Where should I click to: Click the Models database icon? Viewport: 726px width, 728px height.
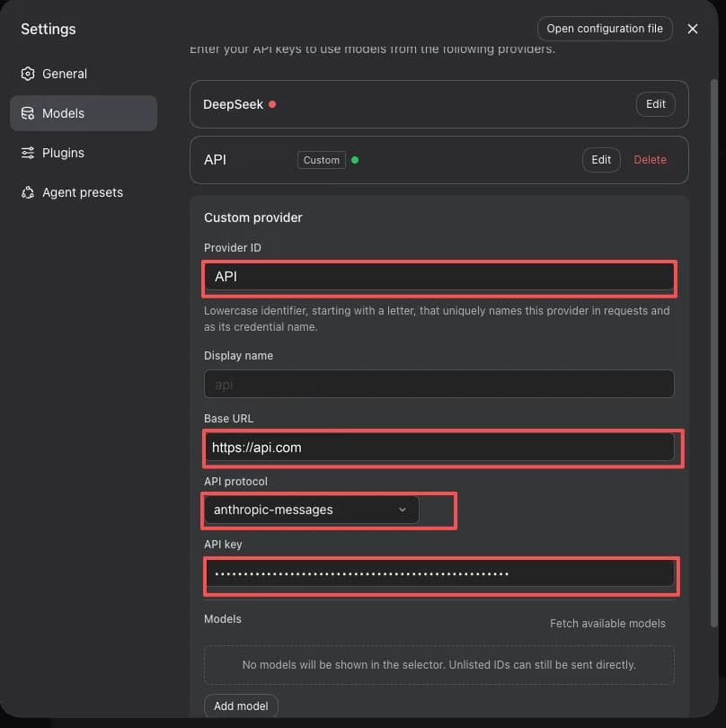click(x=28, y=113)
